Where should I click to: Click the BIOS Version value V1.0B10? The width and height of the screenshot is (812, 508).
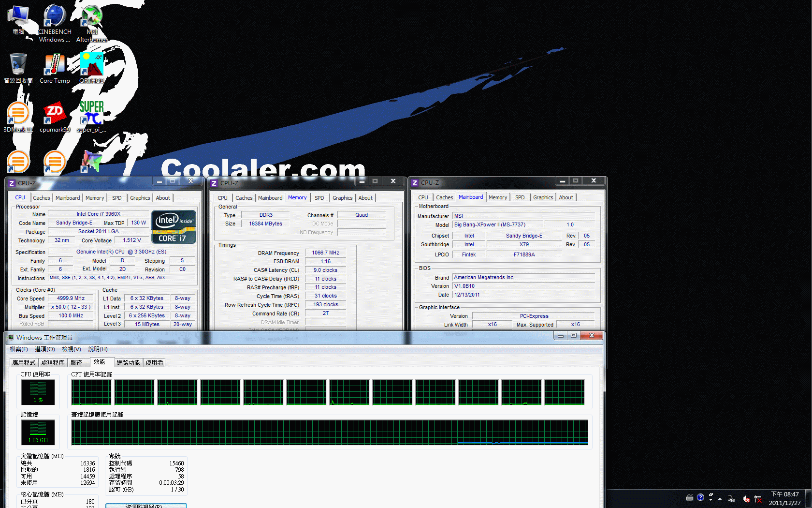(524, 286)
